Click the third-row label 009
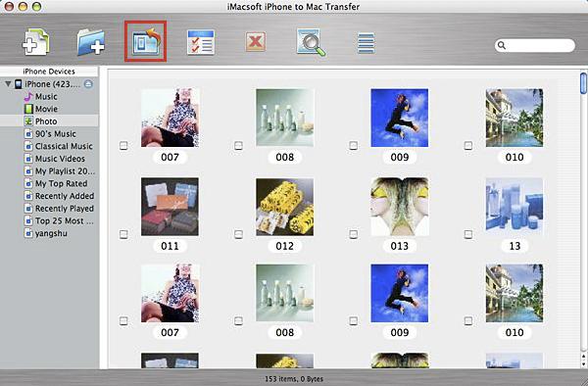 tap(400, 332)
